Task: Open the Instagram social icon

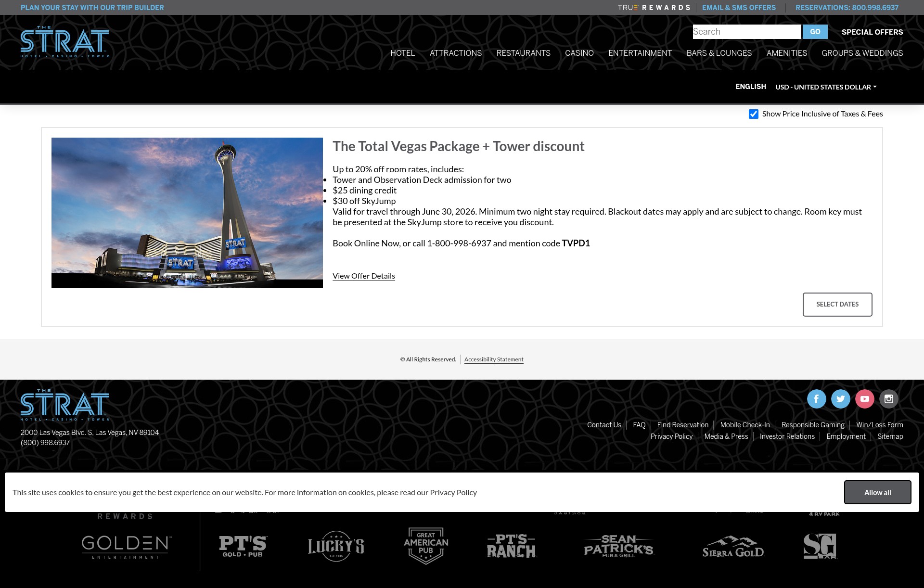Action: [x=888, y=399]
